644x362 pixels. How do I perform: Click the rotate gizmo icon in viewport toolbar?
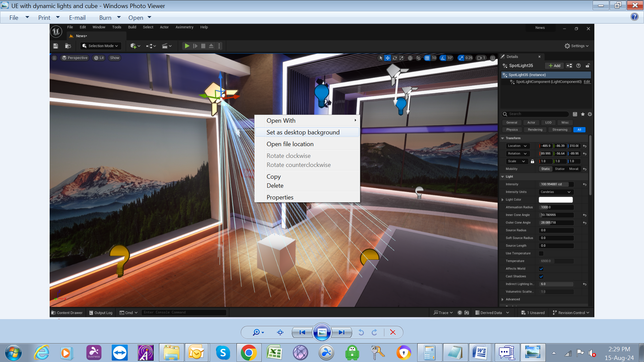[x=395, y=58]
